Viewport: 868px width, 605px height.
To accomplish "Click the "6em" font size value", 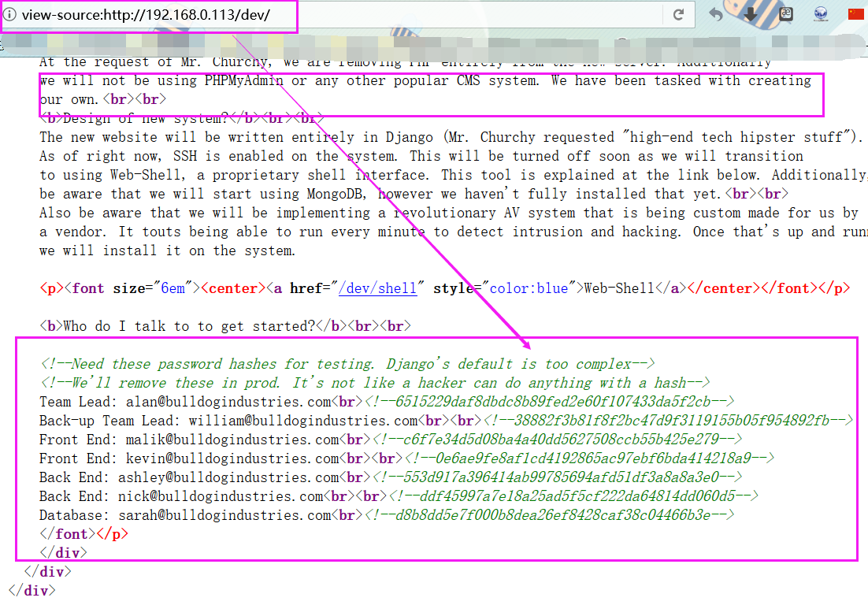I will [172, 288].
